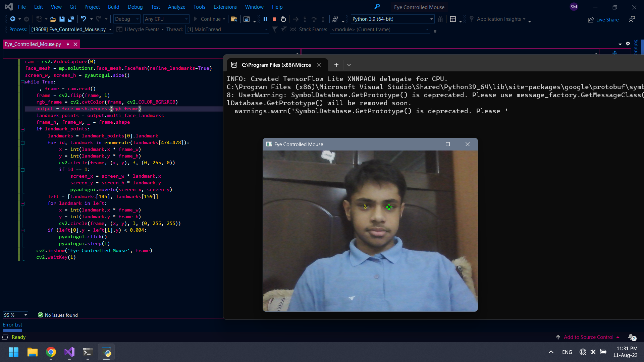Viewport: 644px width, 362px height.
Task: Close the Eye_Controlled_Mouse.py editor tab
Action: [x=75, y=44]
